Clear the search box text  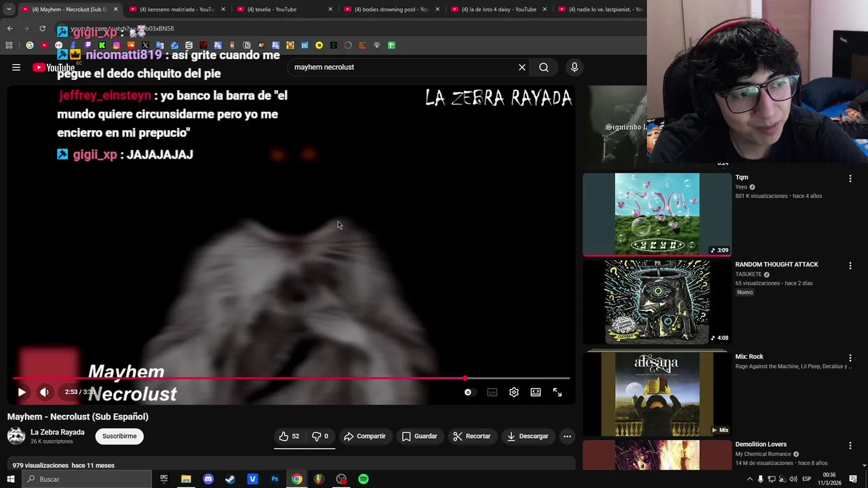[522, 67]
